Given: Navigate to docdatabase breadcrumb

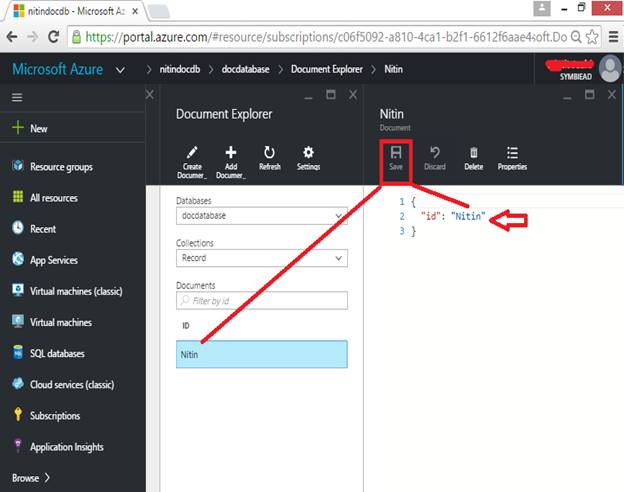Looking at the screenshot, I should tap(245, 69).
